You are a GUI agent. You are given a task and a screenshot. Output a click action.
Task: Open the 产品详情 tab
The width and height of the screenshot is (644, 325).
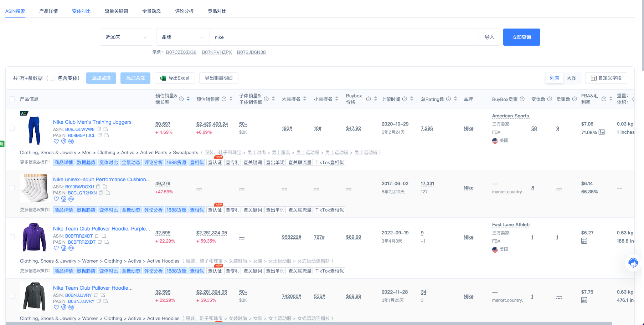coord(48,11)
